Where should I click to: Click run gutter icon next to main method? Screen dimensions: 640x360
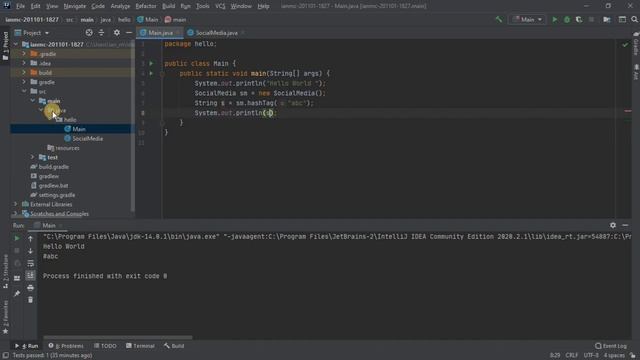coord(151,73)
